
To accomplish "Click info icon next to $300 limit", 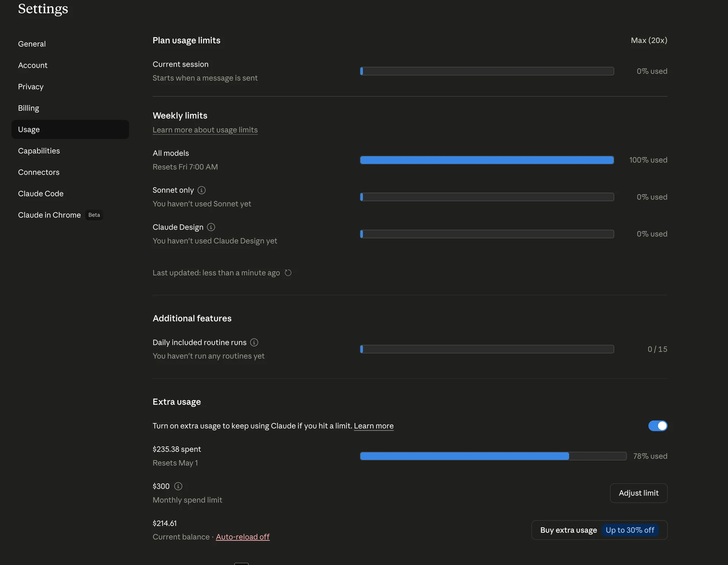I will 178,486.
